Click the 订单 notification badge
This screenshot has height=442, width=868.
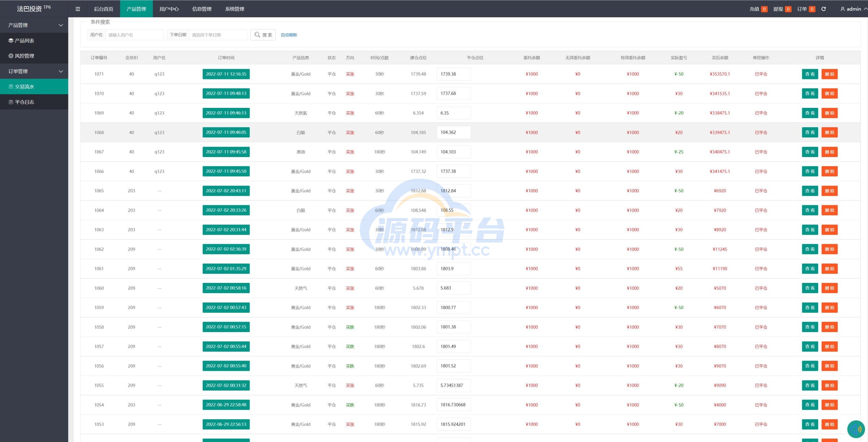coord(812,9)
